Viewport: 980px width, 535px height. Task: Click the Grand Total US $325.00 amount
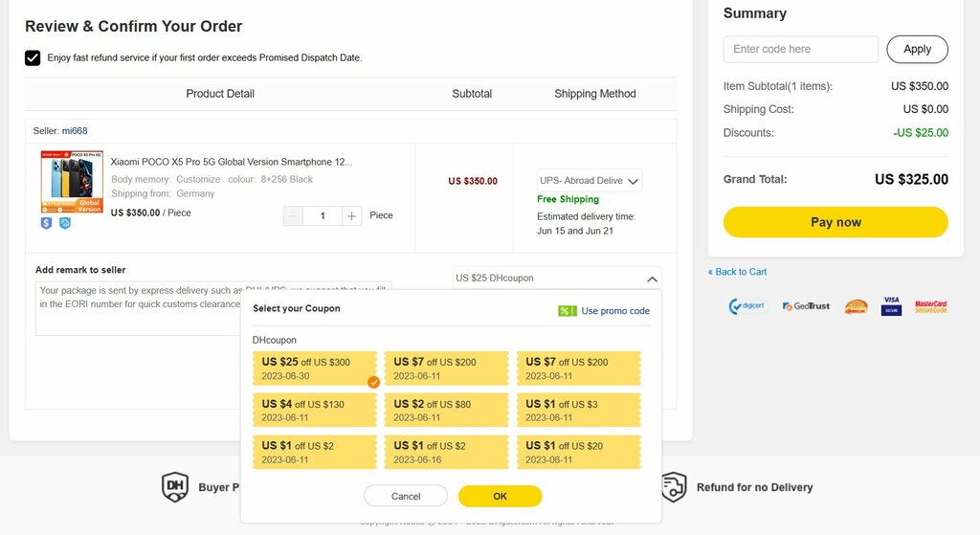click(911, 179)
